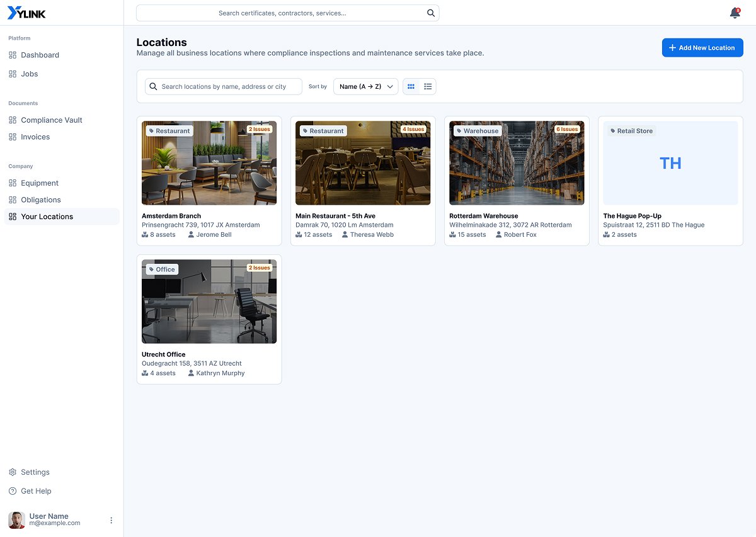Screen dimensions: 756x537
Task: Switch to list view
Action: tap(428, 86)
